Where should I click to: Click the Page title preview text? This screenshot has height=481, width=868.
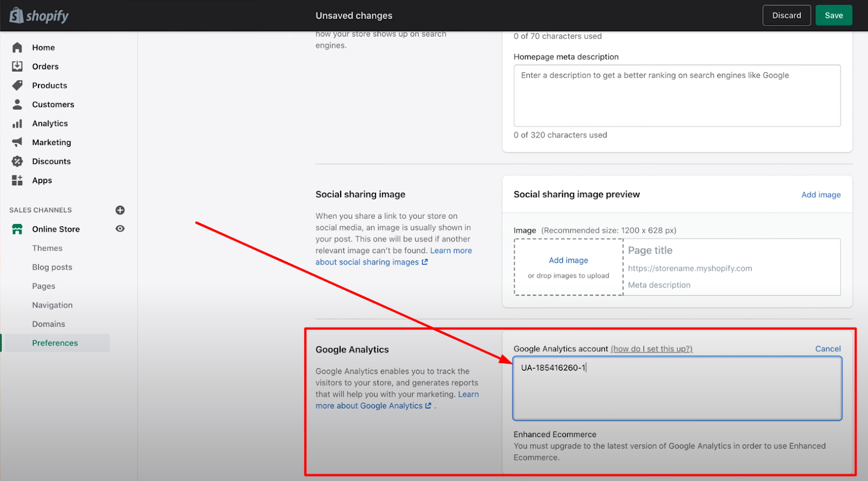(650, 250)
